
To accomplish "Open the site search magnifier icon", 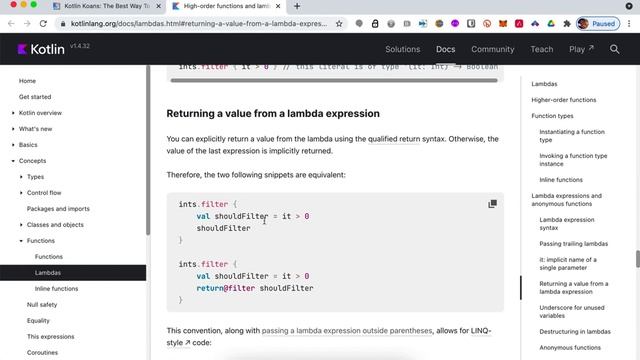I will (x=614, y=49).
